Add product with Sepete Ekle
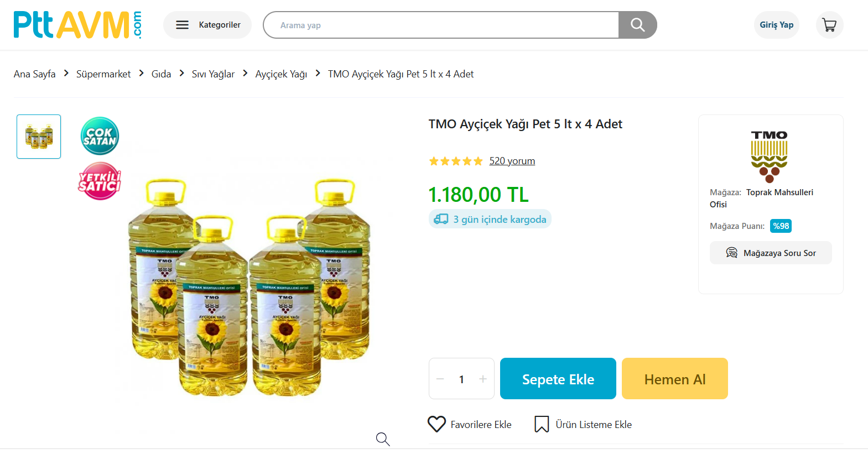868x454 pixels. (x=558, y=379)
